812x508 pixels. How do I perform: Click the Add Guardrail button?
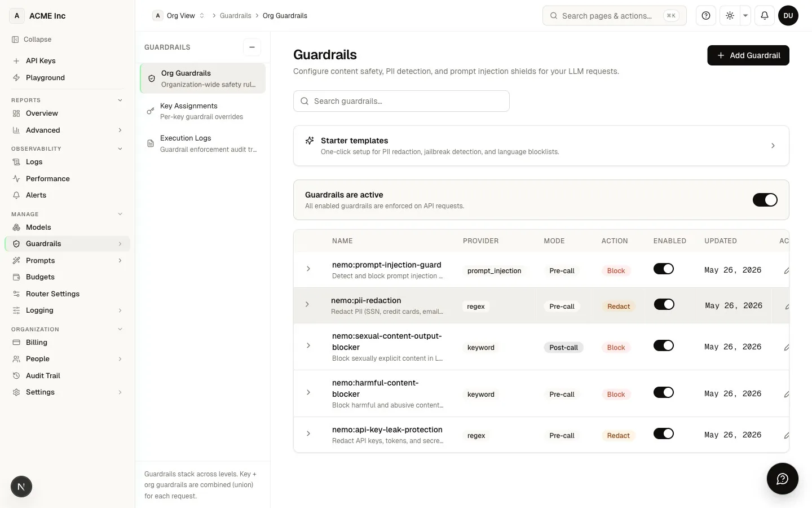click(x=748, y=55)
